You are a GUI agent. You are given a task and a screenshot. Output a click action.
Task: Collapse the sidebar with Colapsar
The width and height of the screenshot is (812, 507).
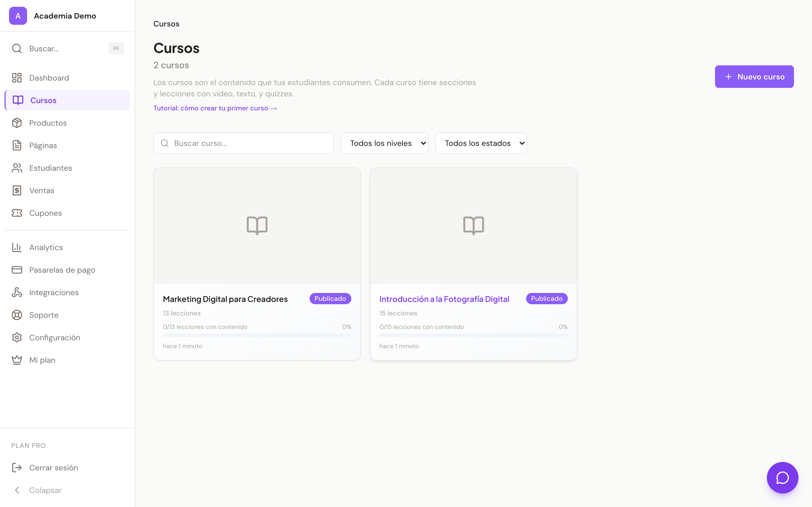point(45,490)
